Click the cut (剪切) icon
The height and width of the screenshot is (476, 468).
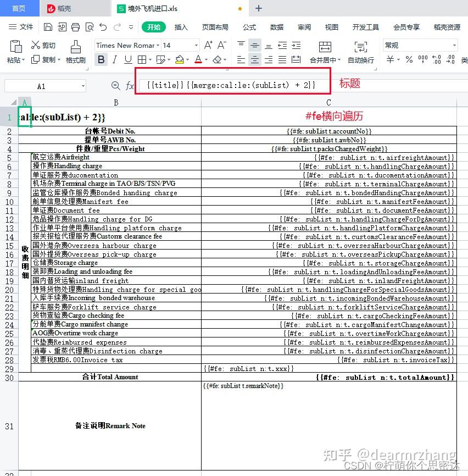coord(44,46)
